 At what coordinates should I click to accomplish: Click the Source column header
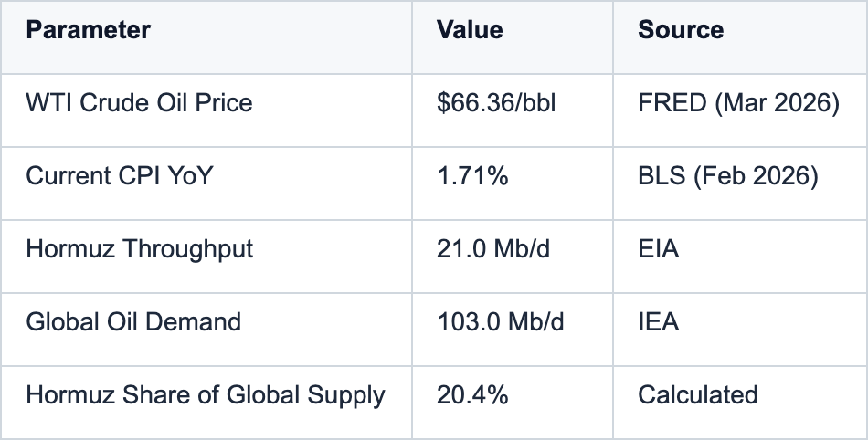[x=681, y=30]
